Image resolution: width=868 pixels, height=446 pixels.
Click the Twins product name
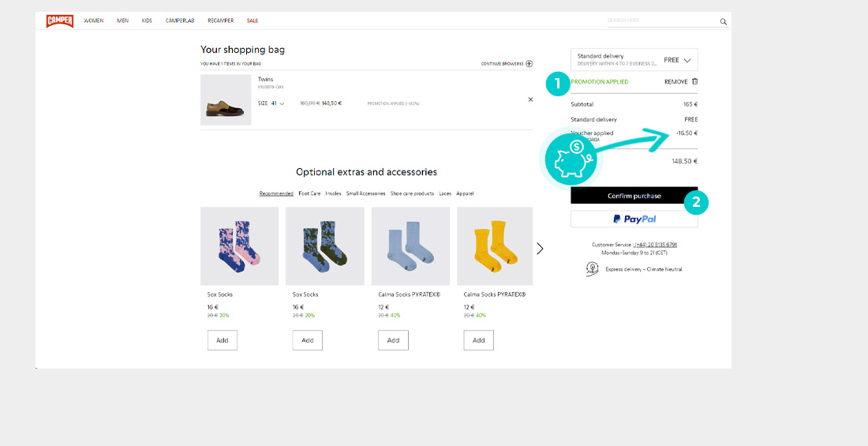(x=266, y=79)
